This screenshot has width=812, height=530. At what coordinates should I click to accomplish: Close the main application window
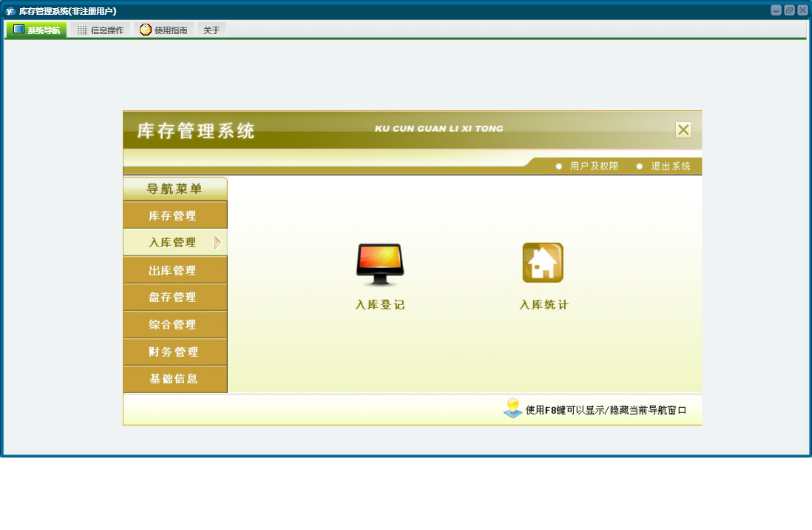(802, 10)
